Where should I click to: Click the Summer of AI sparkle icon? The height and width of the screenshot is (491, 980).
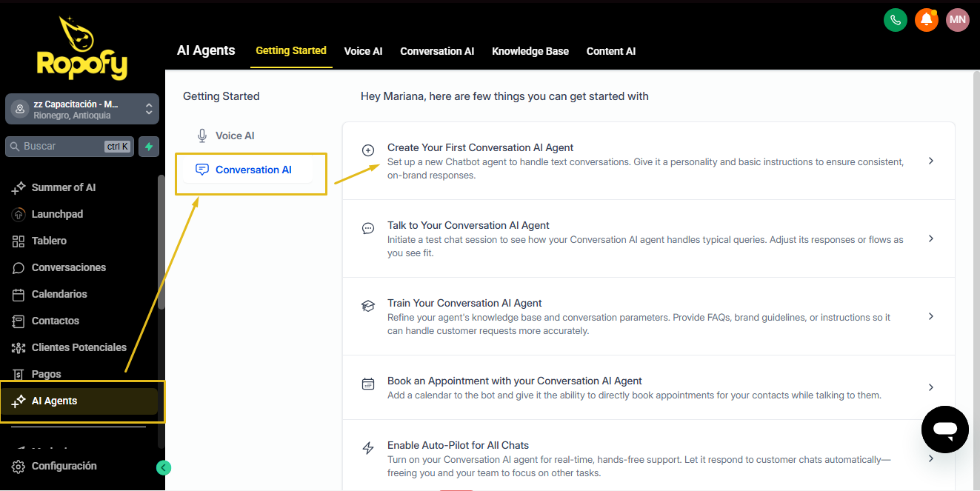coord(19,188)
